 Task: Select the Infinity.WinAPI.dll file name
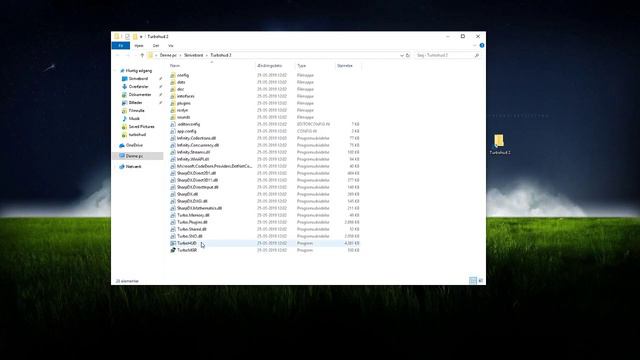(x=193, y=159)
